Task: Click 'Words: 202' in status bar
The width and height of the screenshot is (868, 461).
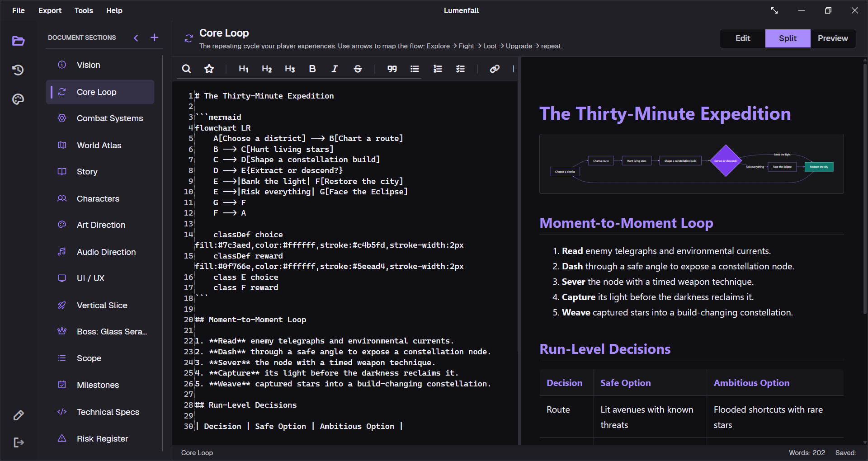Action: pos(807,453)
